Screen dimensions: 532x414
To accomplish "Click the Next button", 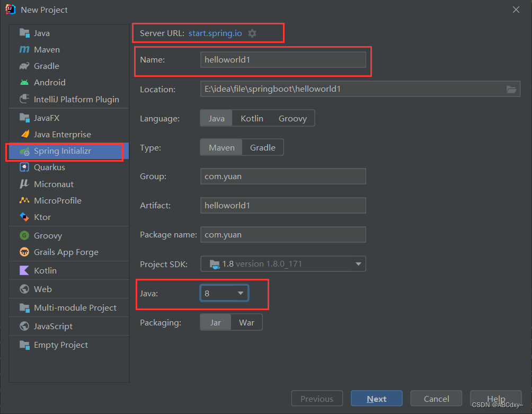I will 376,398.
